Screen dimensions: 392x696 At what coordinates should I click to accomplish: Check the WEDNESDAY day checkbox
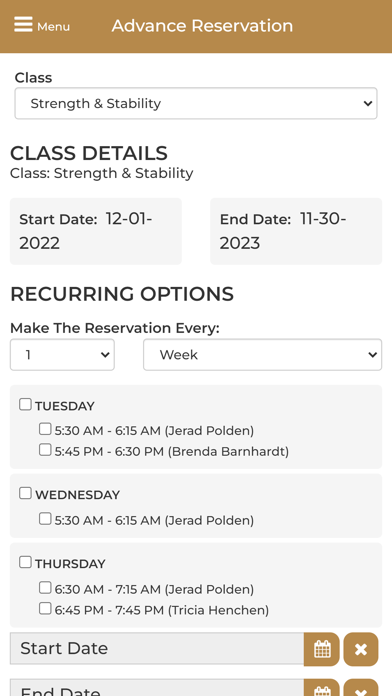pyautogui.click(x=25, y=493)
